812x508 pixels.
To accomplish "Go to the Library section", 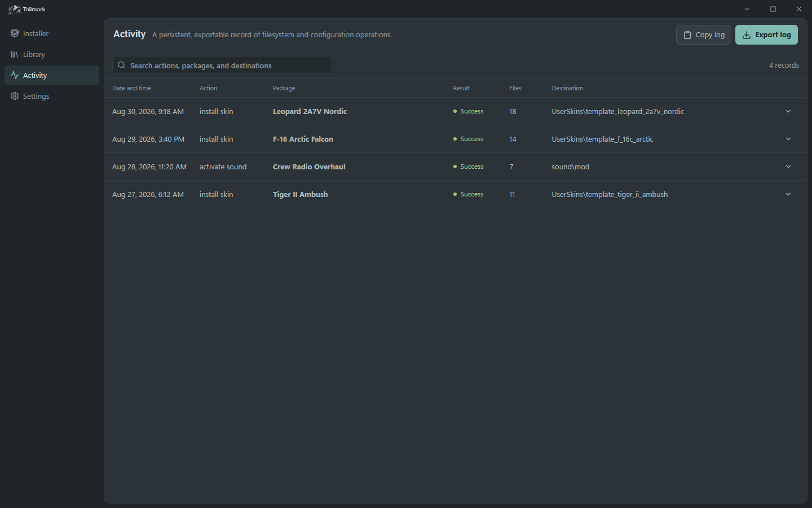I will pos(52,54).
